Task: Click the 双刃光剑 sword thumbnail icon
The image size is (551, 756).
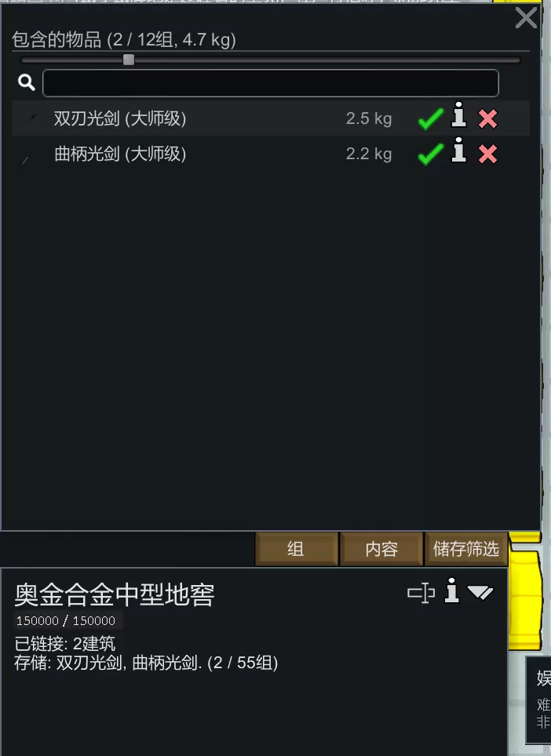Action: (x=32, y=117)
